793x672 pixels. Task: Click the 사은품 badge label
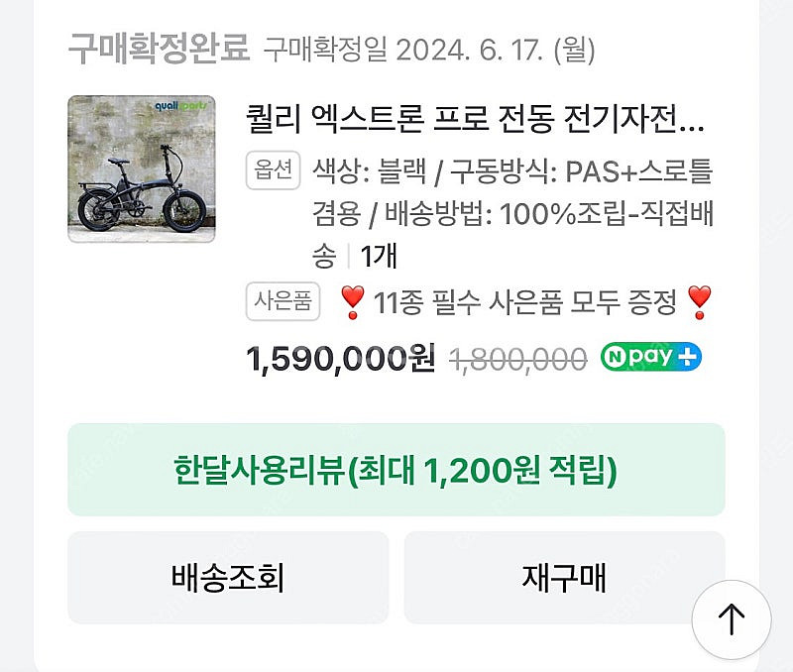coord(284,301)
